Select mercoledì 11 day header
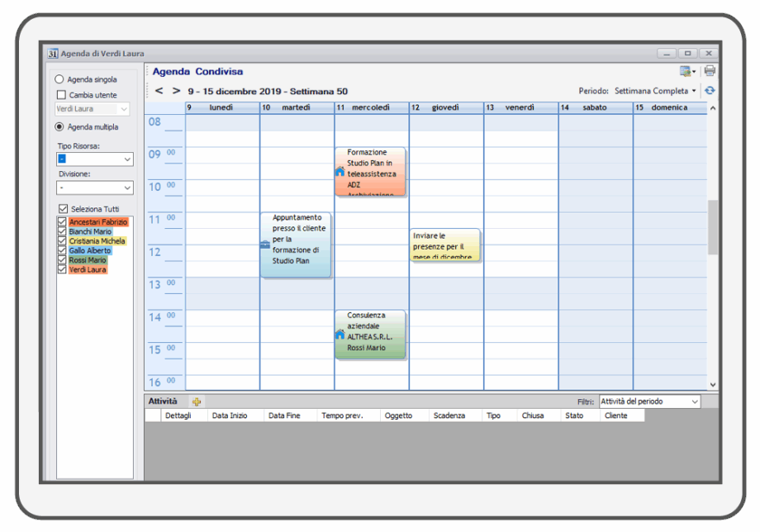 point(372,107)
